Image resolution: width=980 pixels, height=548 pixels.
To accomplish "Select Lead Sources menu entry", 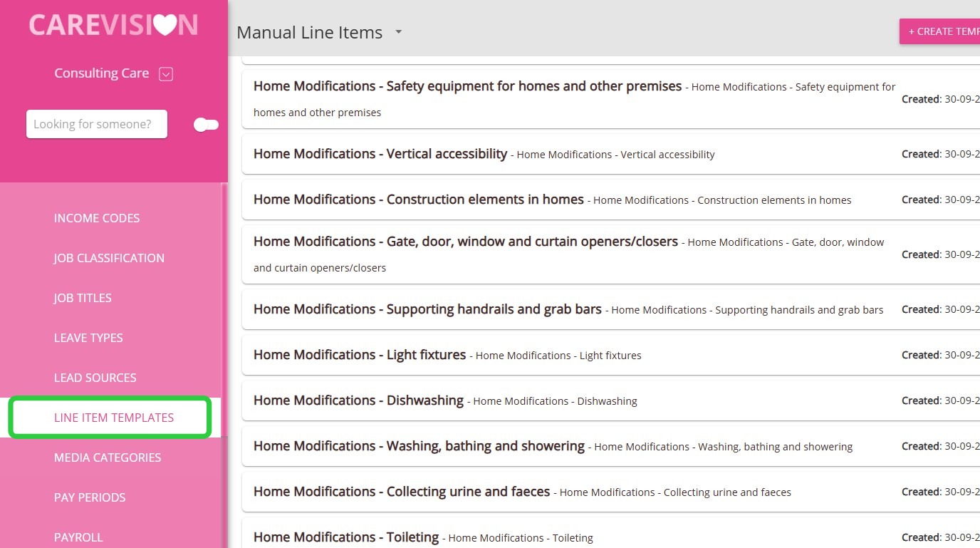I will 95,378.
